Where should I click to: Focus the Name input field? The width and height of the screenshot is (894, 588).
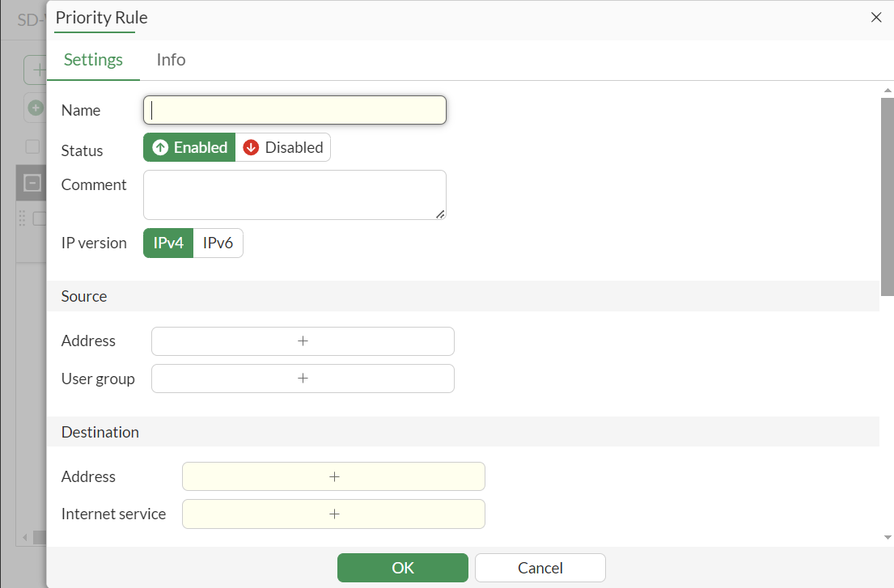click(x=294, y=110)
